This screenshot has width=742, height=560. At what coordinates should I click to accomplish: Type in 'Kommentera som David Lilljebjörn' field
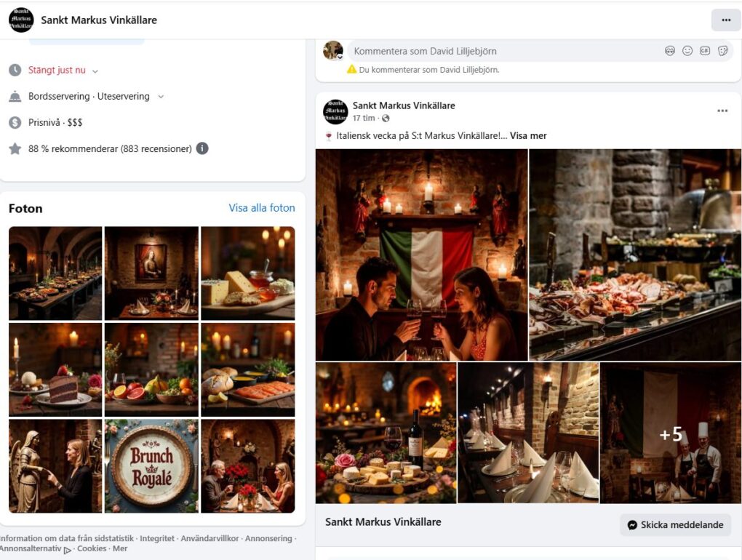(x=502, y=51)
